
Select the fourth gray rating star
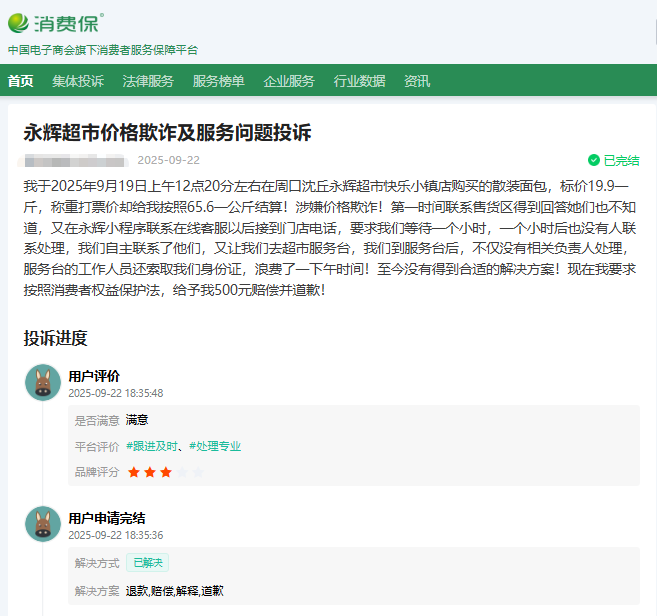coord(181,472)
